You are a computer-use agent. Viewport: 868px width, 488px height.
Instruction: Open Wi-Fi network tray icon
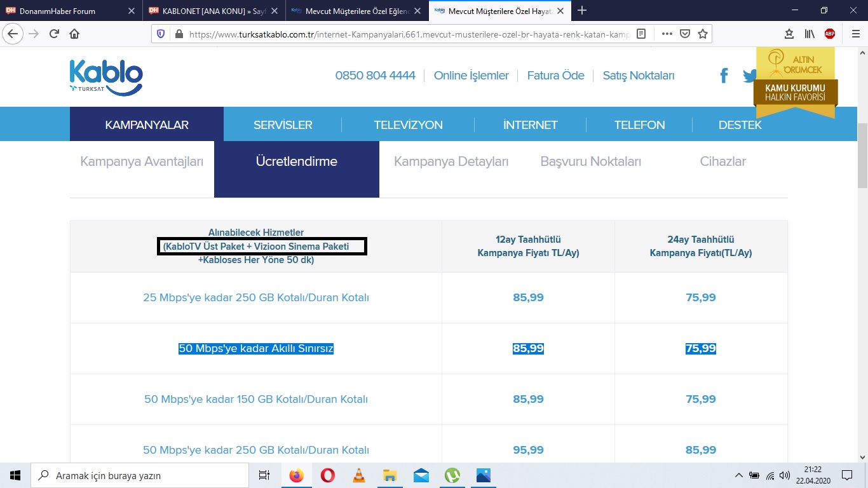(770, 475)
